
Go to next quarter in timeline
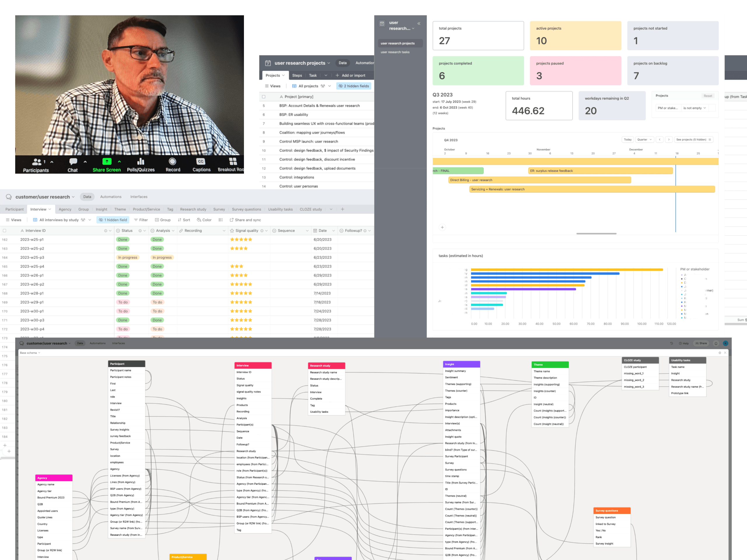click(x=669, y=139)
